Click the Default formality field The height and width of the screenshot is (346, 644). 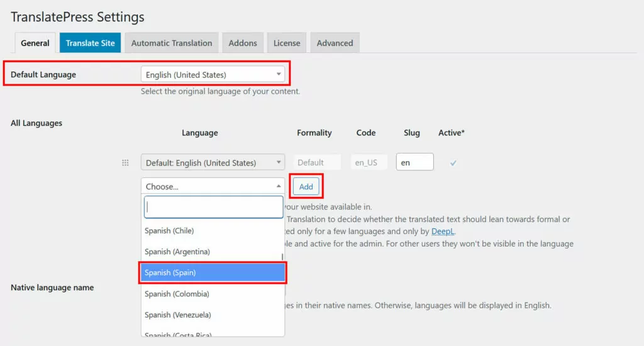click(x=317, y=162)
